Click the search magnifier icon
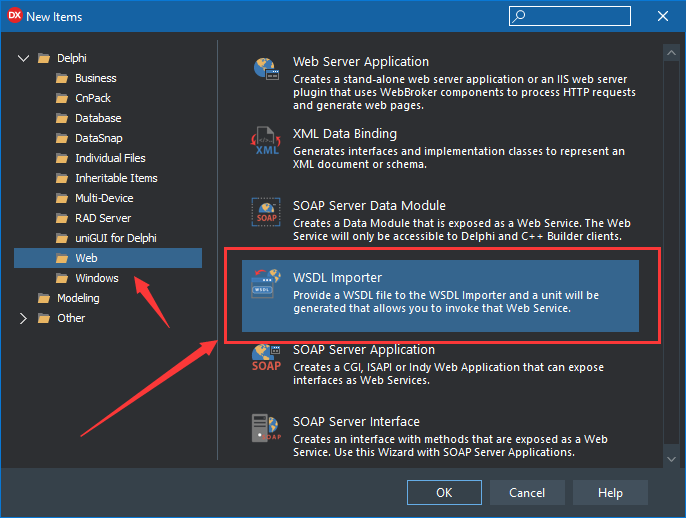686x518 pixels. tap(519, 16)
